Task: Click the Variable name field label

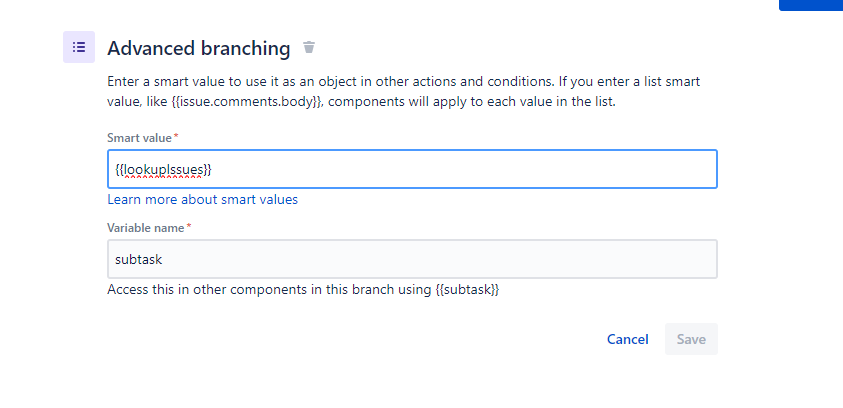Action: [x=146, y=228]
